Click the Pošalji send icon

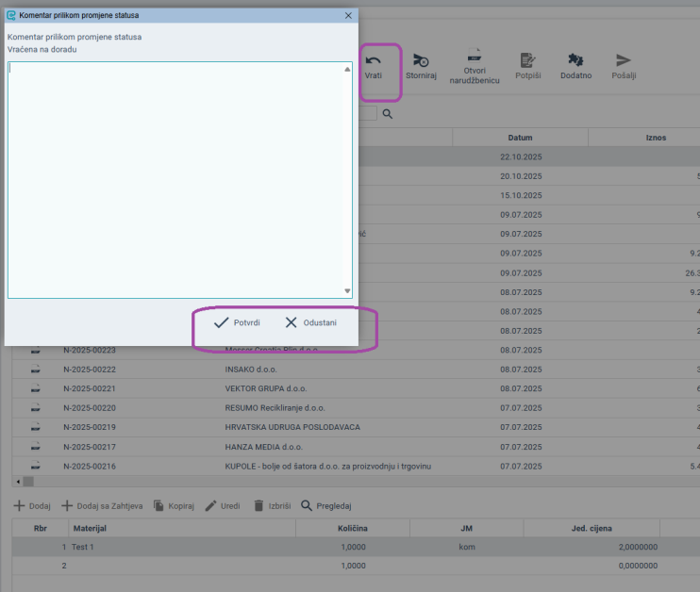click(624, 60)
